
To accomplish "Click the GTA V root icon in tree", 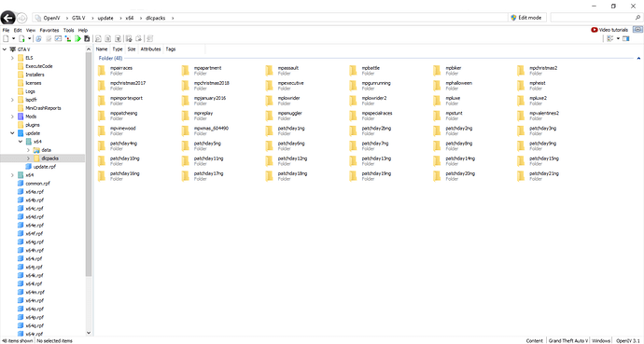I will click(13, 49).
